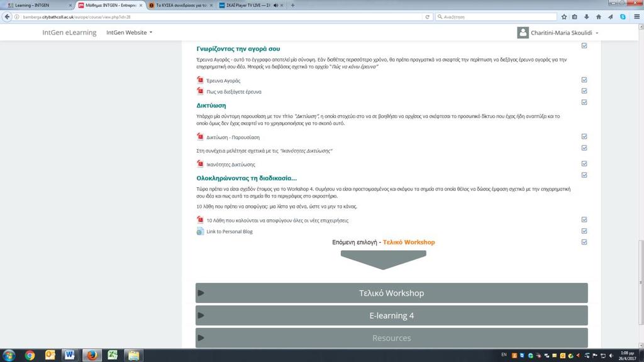Click the browser home icon
644x362 pixels.
[599, 17]
